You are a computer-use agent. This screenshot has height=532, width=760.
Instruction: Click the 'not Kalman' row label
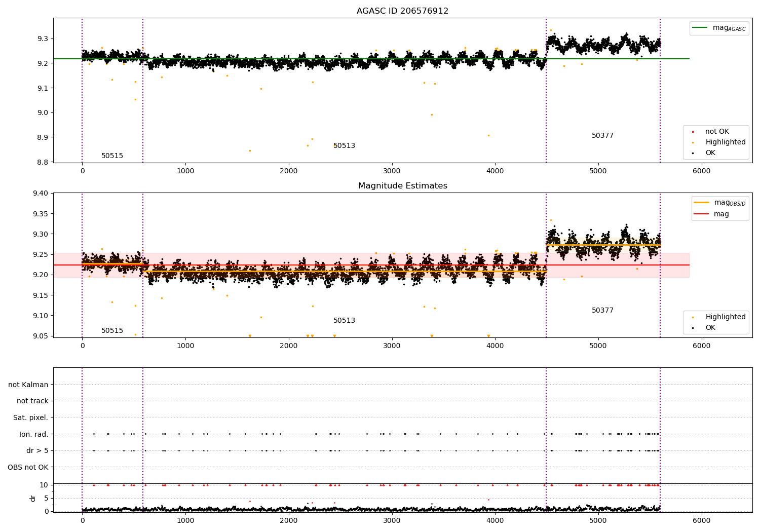[28, 385]
